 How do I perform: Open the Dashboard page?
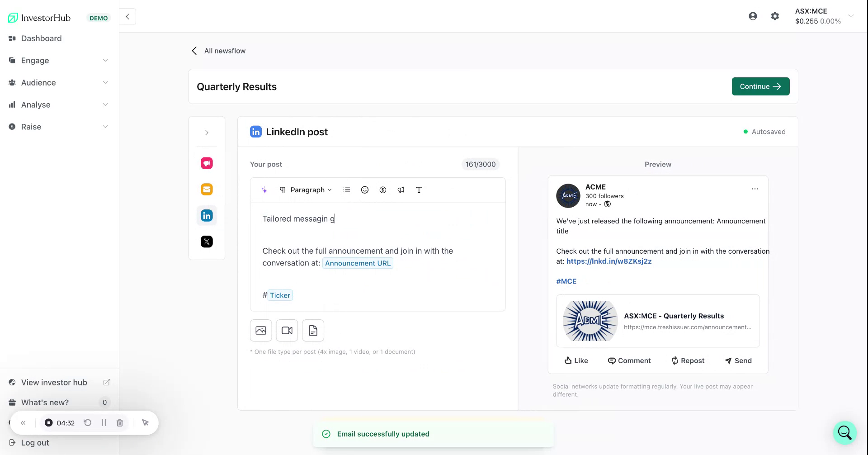(42, 38)
